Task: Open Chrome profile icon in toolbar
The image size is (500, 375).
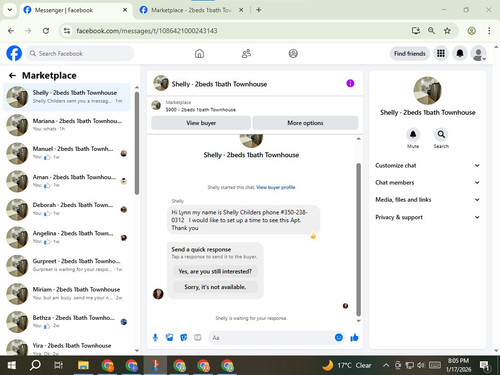Action: click(x=471, y=31)
